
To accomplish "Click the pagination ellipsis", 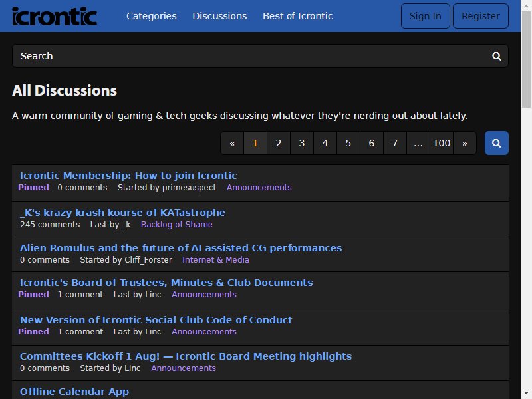I will click(x=418, y=143).
